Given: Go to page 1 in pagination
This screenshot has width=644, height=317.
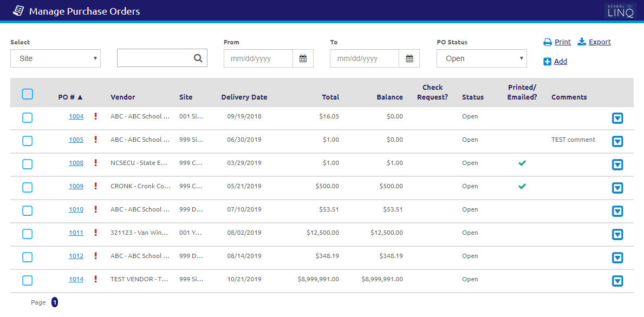Looking at the screenshot, I should coord(55,302).
